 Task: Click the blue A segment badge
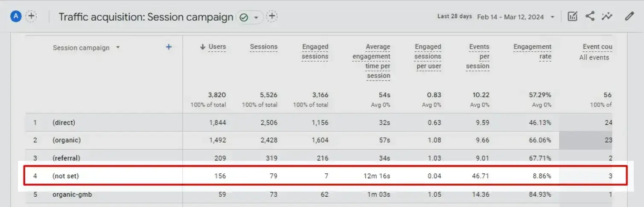point(16,17)
